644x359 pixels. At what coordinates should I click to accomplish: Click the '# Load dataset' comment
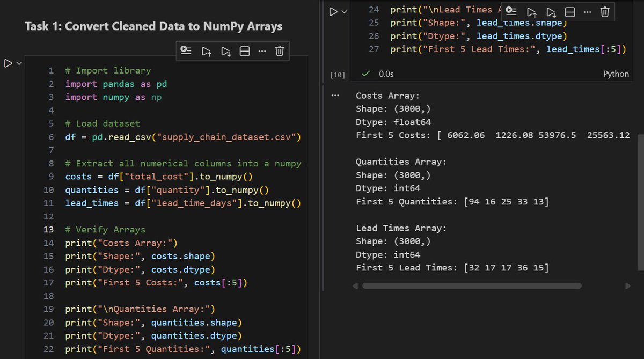coord(103,123)
